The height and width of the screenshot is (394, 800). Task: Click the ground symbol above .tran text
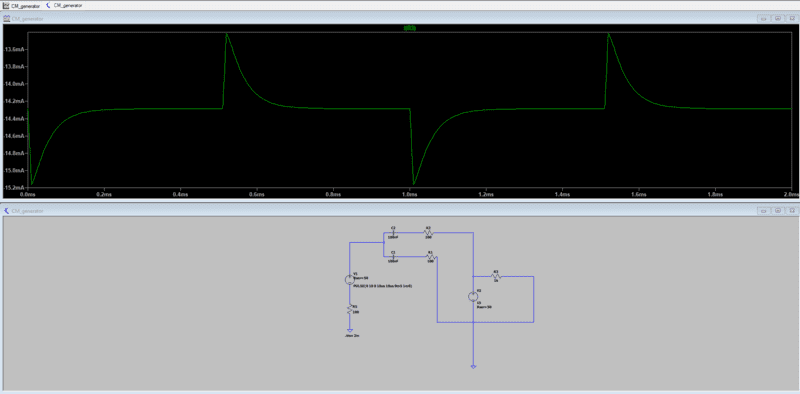[x=350, y=331]
